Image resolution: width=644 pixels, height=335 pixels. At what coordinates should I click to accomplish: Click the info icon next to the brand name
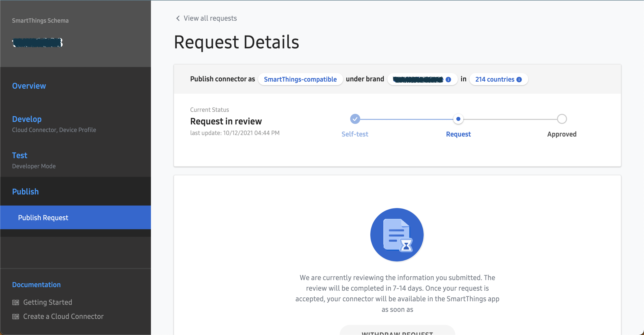click(x=448, y=79)
